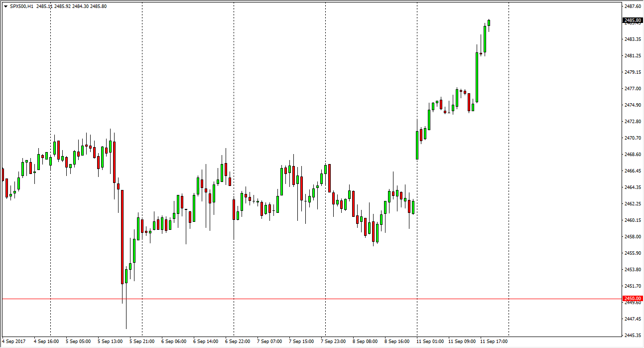Click the 11 Sep 17:00 time label
Viewport: 644px width, 348px height.
[493, 342]
